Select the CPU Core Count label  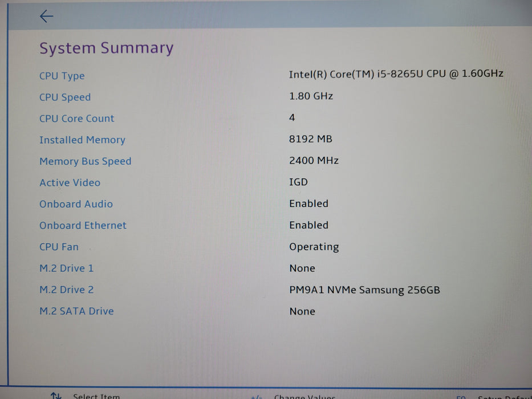[76, 119]
